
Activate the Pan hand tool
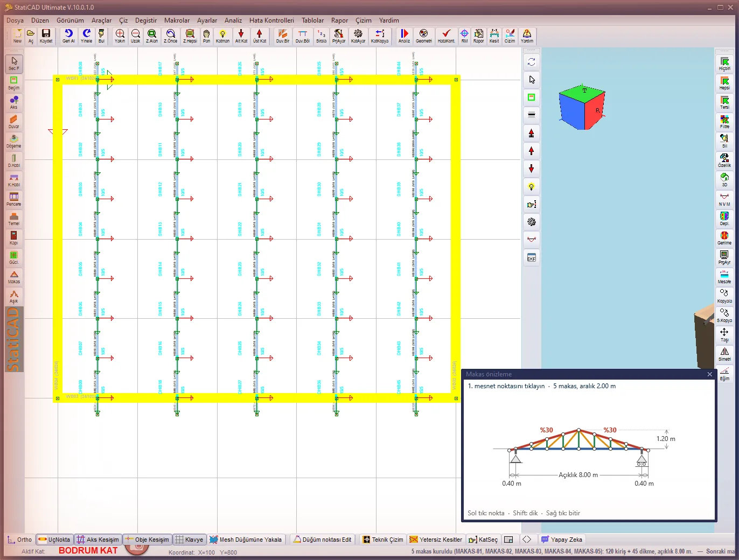[x=206, y=36]
